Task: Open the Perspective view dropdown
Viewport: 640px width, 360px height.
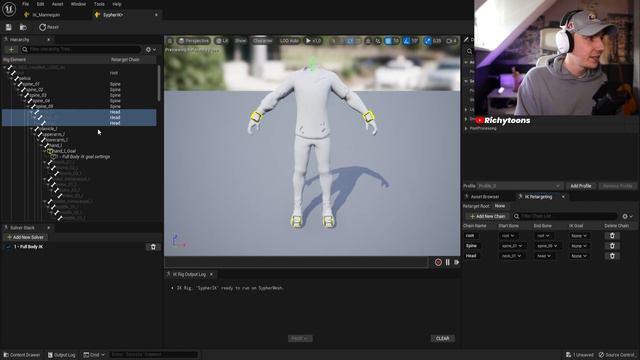Action: click(x=193, y=41)
